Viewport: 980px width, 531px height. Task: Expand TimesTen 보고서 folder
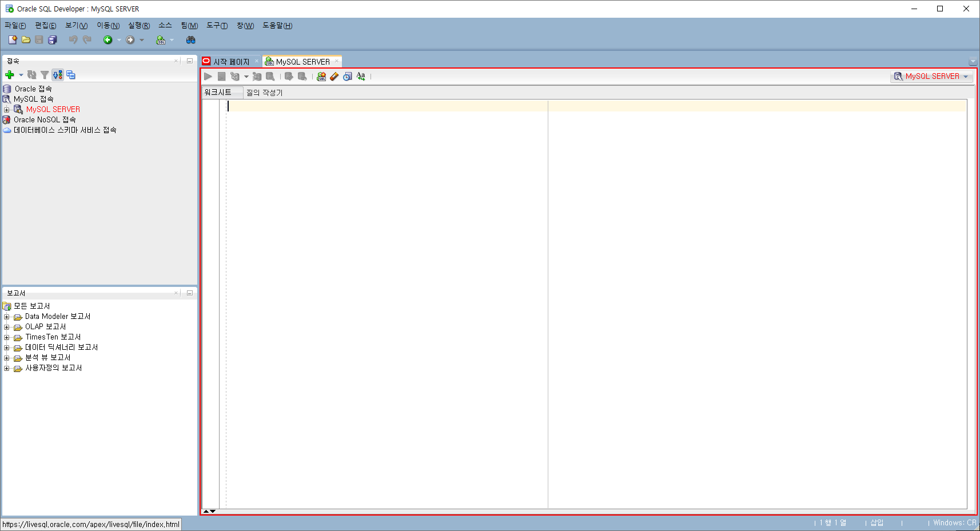coord(7,337)
